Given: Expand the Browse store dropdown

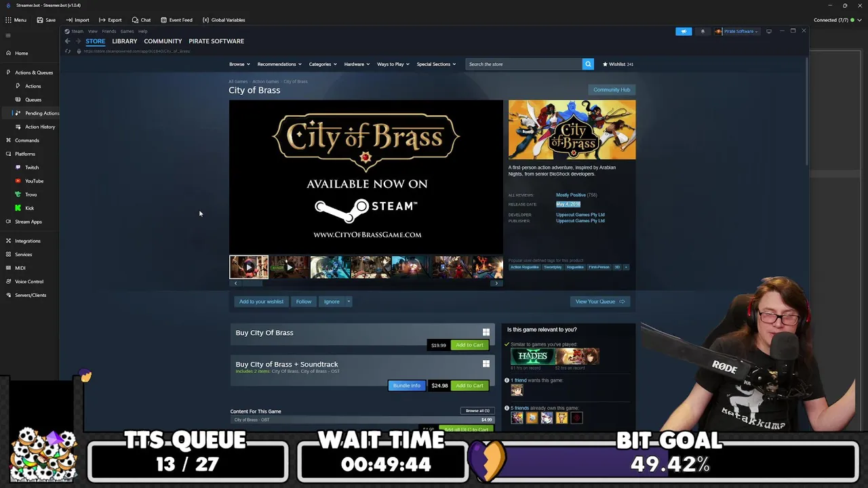Looking at the screenshot, I should coord(239,64).
